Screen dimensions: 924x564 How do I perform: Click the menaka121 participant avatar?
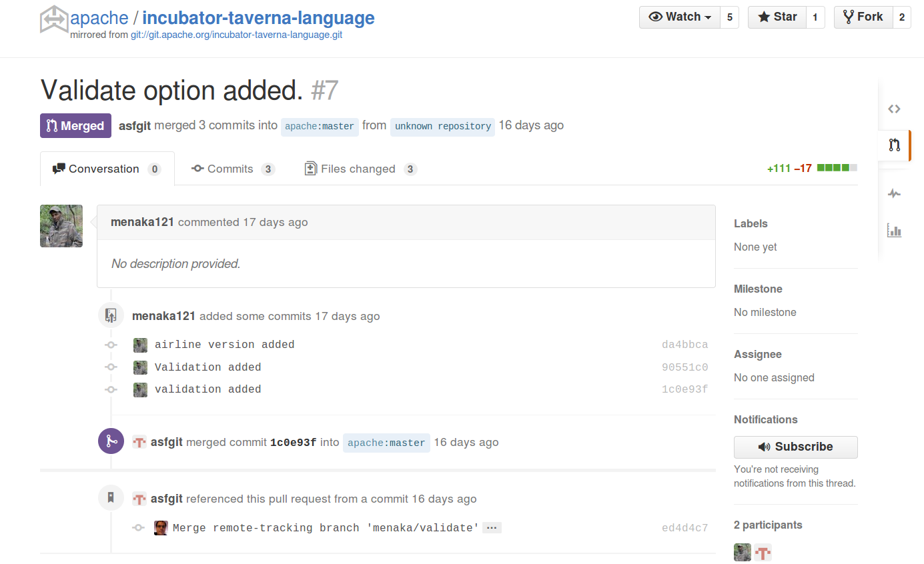(743, 552)
